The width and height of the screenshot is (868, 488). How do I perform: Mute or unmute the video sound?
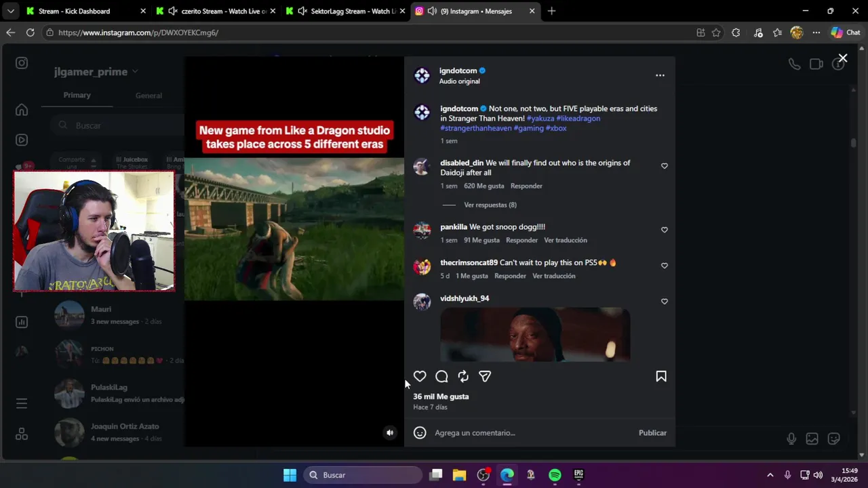390,432
